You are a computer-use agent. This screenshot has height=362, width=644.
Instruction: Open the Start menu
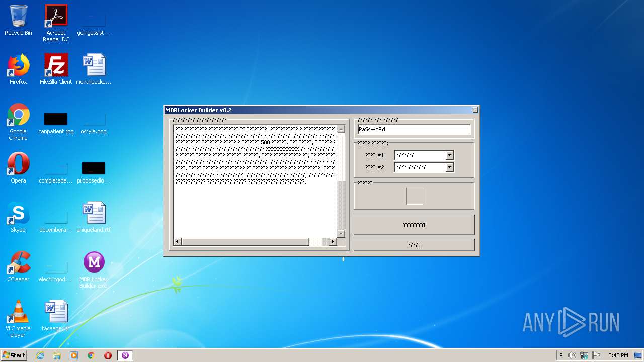pyautogui.click(x=14, y=355)
